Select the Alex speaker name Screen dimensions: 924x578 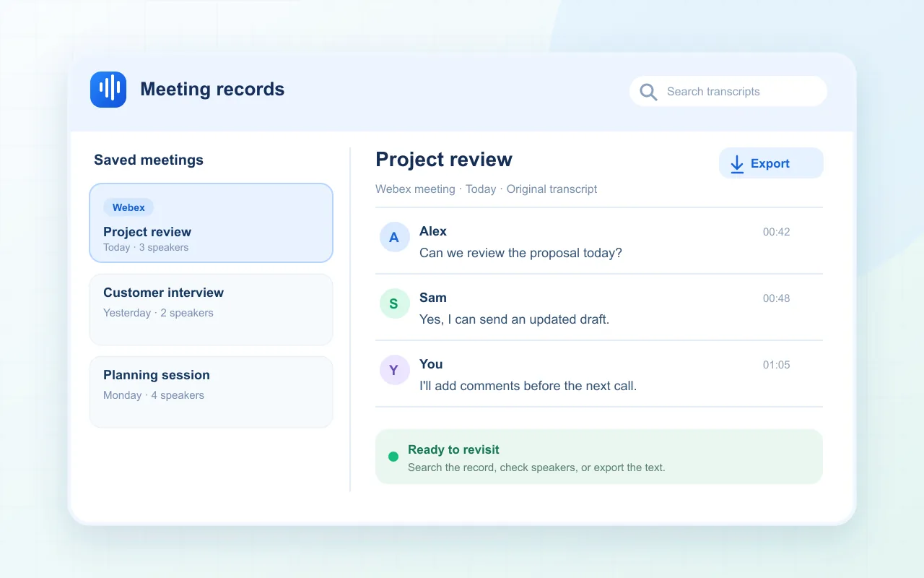tap(433, 231)
